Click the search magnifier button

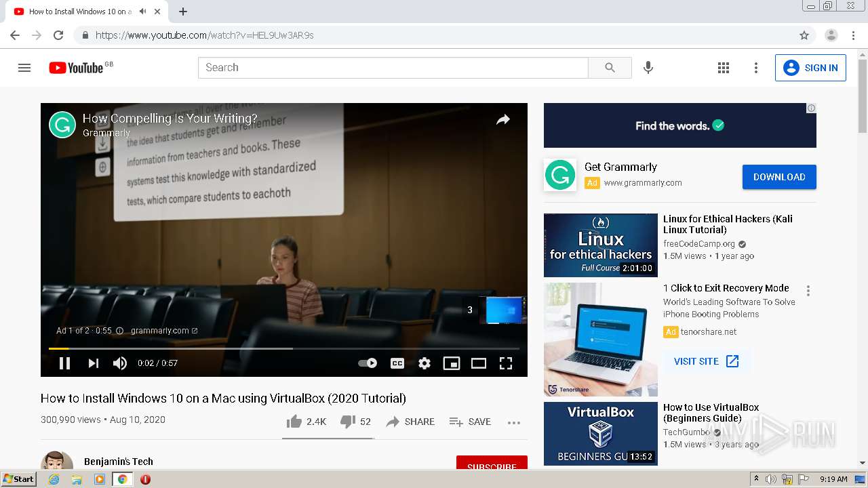(x=610, y=68)
